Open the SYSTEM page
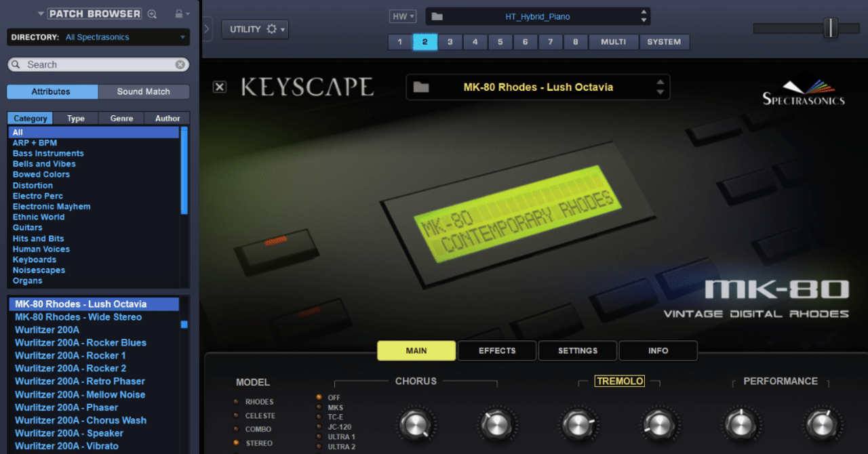This screenshot has height=454, width=868. [x=665, y=41]
